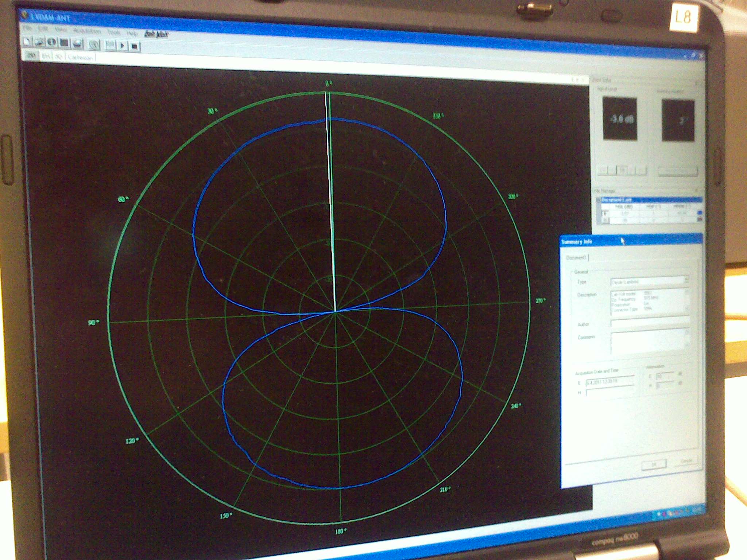Click the Print toolbar icon
This screenshot has height=560, width=747.
(77, 44)
